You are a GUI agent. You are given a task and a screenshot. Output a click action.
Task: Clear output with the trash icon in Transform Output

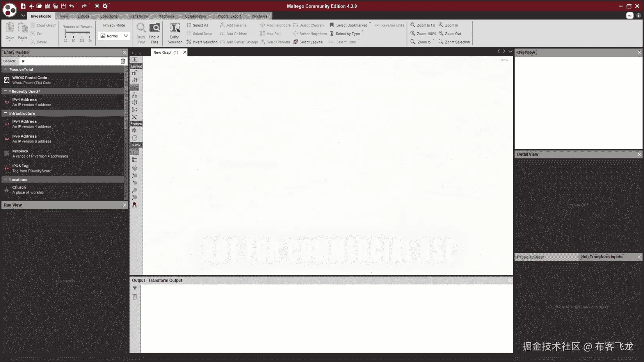[x=135, y=297]
